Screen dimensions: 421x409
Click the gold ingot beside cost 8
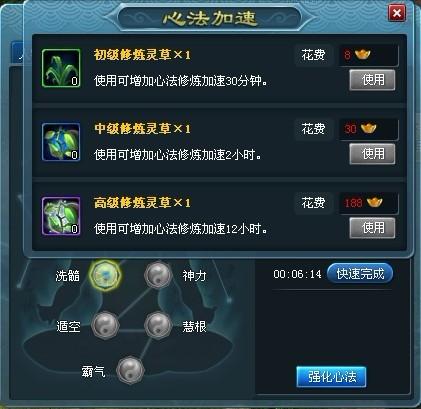pyautogui.click(x=363, y=54)
